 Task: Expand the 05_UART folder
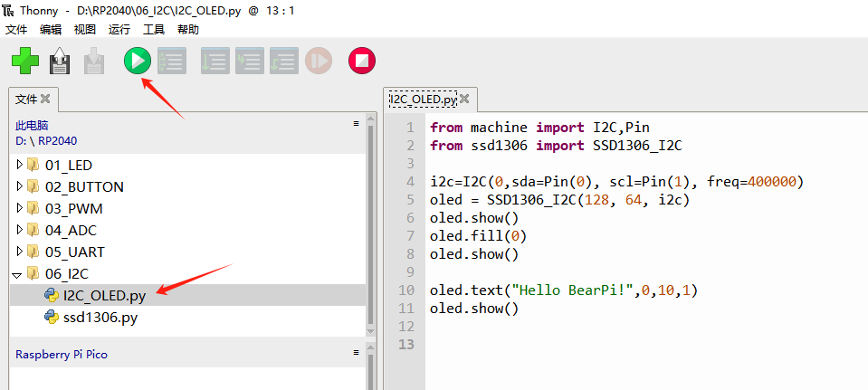point(19,252)
